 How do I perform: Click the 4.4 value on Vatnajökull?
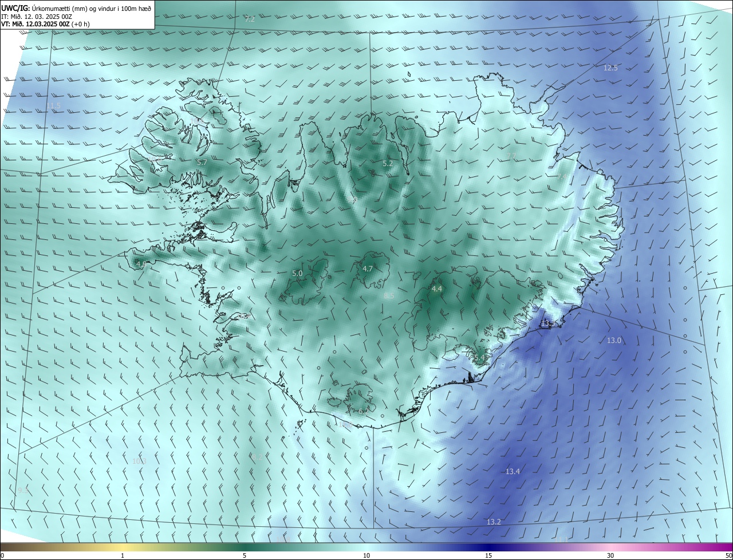click(x=437, y=289)
